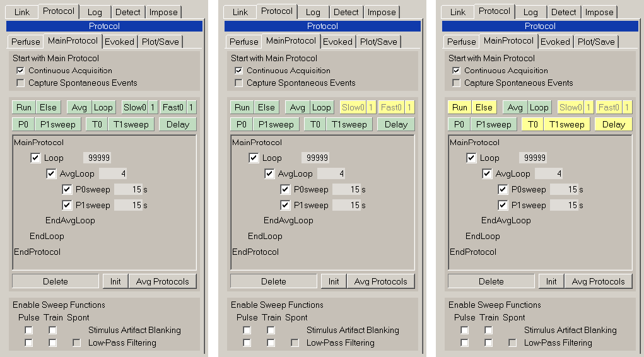This screenshot has width=644, height=357.
Task: Click green Slow0 button in left panel
Action: tap(134, 107)
